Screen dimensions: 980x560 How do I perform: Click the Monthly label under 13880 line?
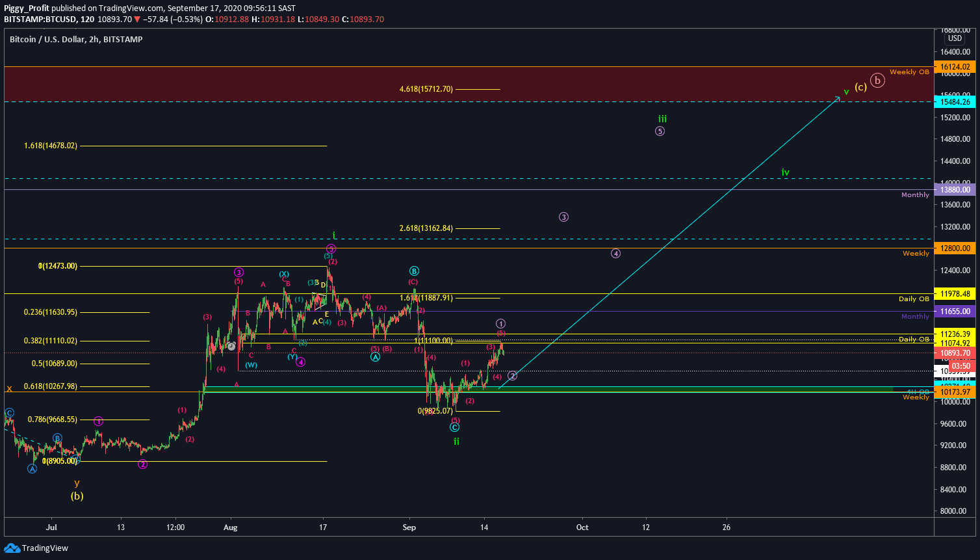point(915,195)
